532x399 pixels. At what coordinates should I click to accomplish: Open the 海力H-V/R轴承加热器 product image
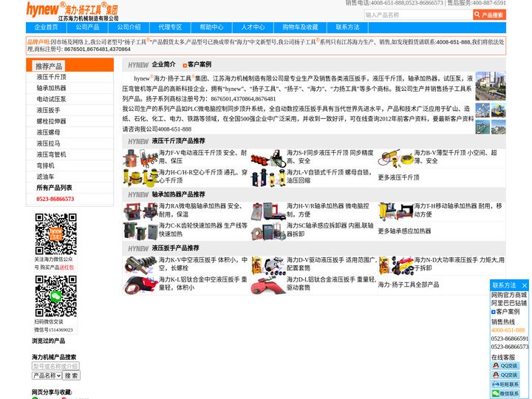click(268, 212)
